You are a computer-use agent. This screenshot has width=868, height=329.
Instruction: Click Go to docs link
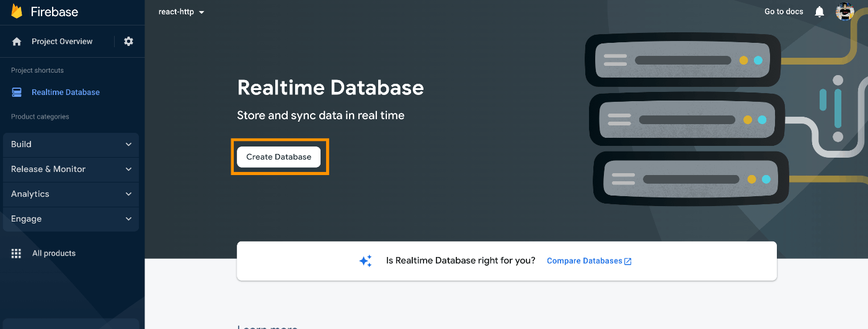pos(784,12)
